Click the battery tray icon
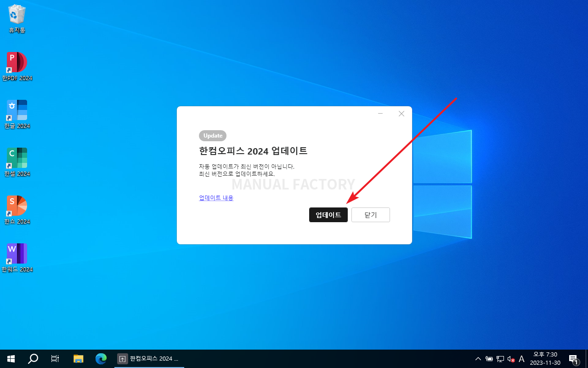 pyautogui.click(x=489, y=359)
